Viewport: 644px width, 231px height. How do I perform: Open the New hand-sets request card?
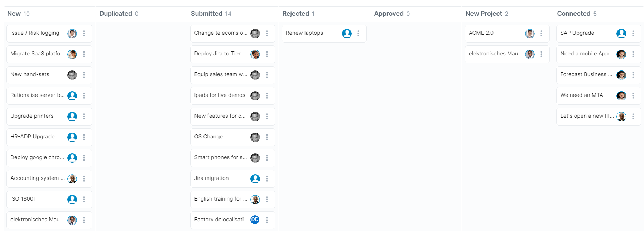30,74
